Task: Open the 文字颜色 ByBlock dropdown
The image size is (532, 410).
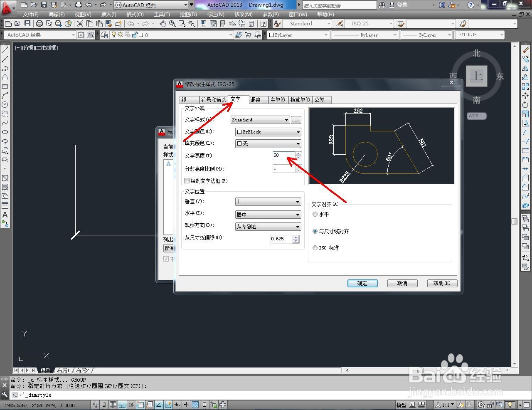Action: coord(268,132)
